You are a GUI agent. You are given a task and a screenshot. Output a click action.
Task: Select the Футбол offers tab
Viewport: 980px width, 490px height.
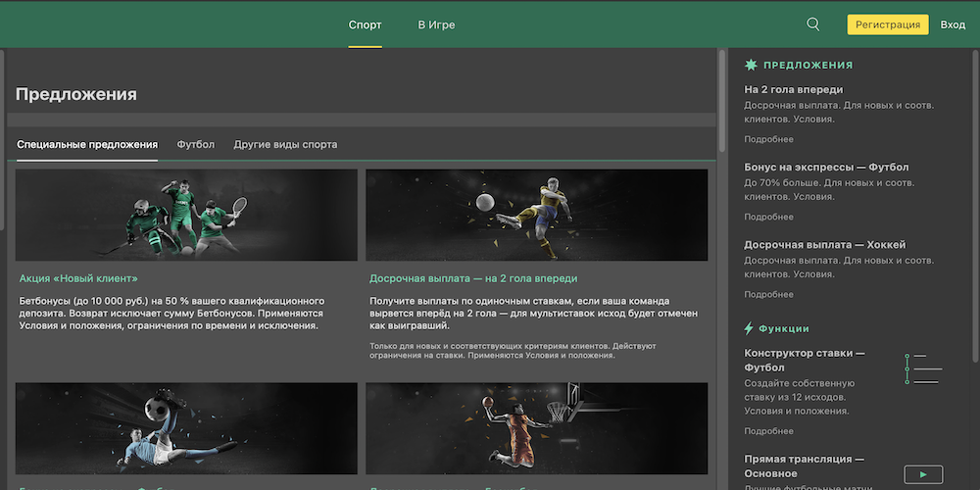(x=195, y=144)
